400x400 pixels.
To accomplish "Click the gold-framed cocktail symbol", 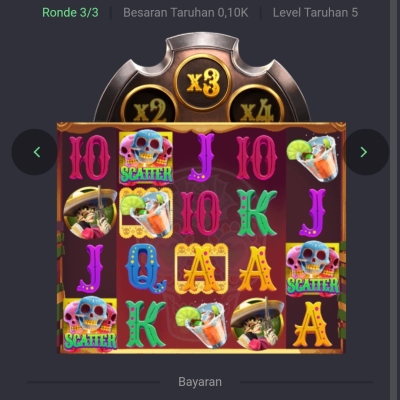I will coord(146,213).
